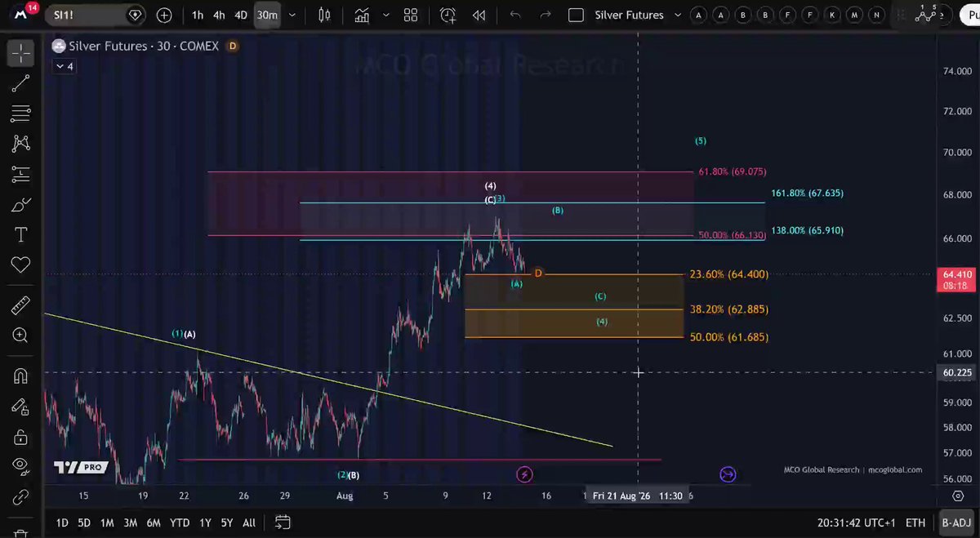Screen dimensions: 980x538
Task: Open the go-to-date calendar icon
Action: click(x=283, y=522)
